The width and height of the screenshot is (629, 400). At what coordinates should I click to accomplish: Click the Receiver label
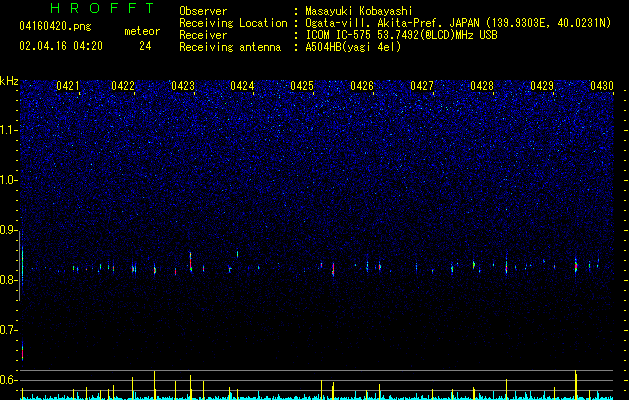coord(203,35)
